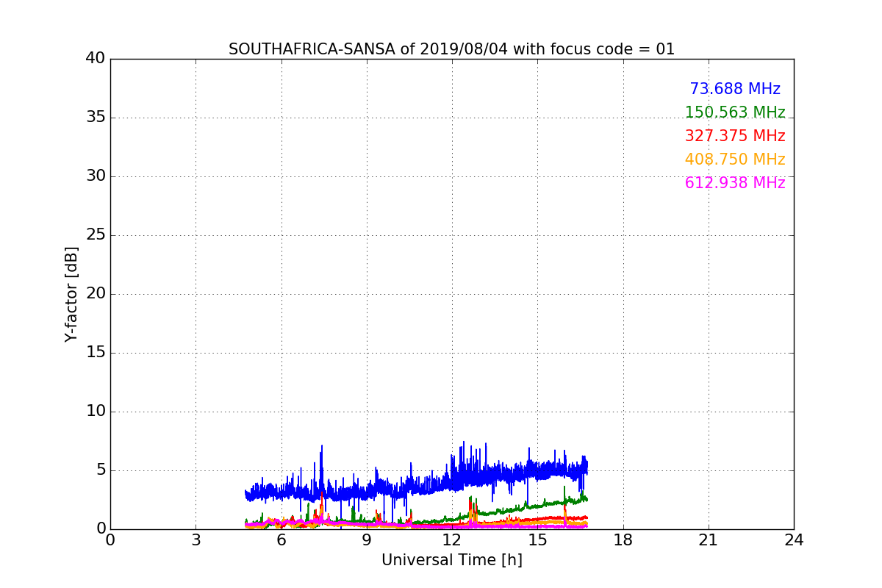Viewport: 882px width, 588px height.
Task: Select the 150.563 MHz legend label
Action: pyautogui.click(x=735, y=112)
